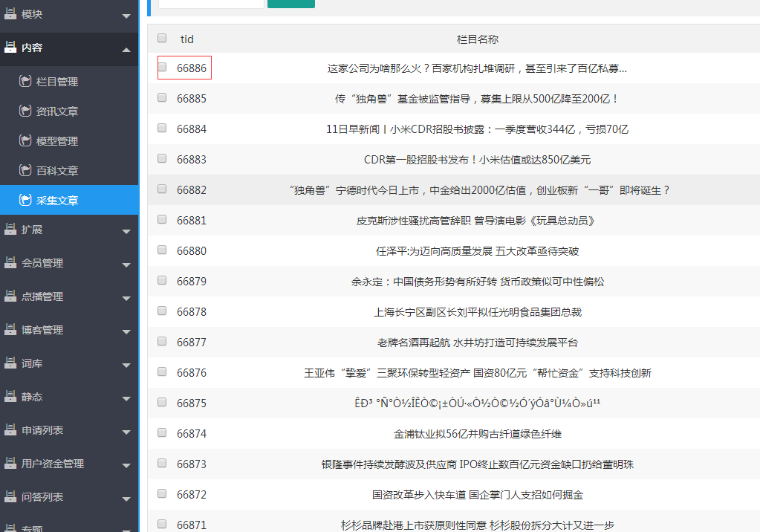The width and height of the screenshot is (760, 532).
Task: Click the icon beside 栏目管理
Action: pyautogui.click(x=25, y=81)
